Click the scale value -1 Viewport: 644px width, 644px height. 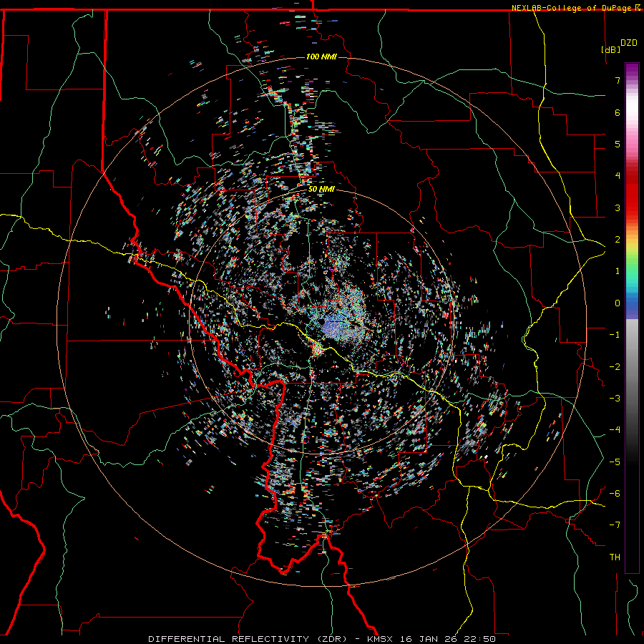pyautogui.click(x=615, y=335)
